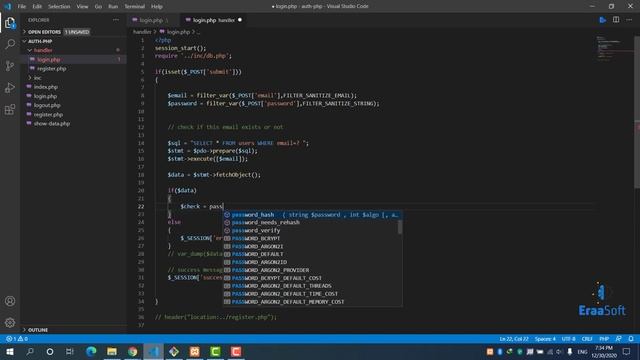Open Windows Action Center notifications icon

(x=627, y=351)
